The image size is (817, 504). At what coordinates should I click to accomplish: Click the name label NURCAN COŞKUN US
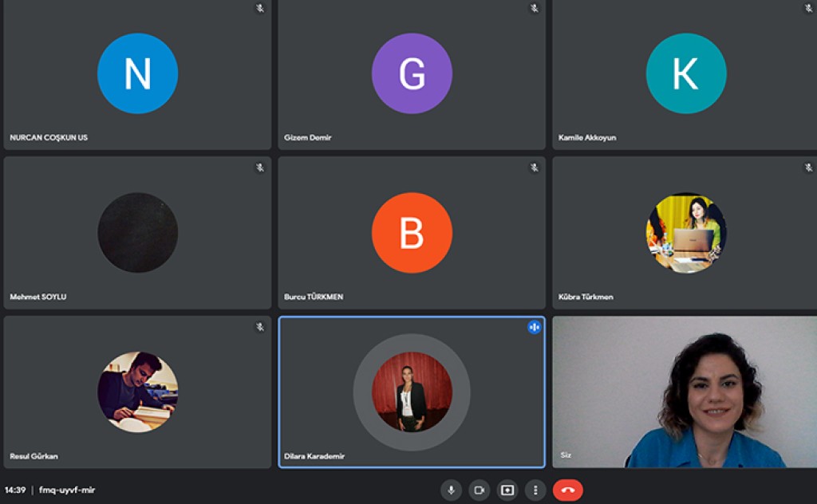(x=49, y=137)
